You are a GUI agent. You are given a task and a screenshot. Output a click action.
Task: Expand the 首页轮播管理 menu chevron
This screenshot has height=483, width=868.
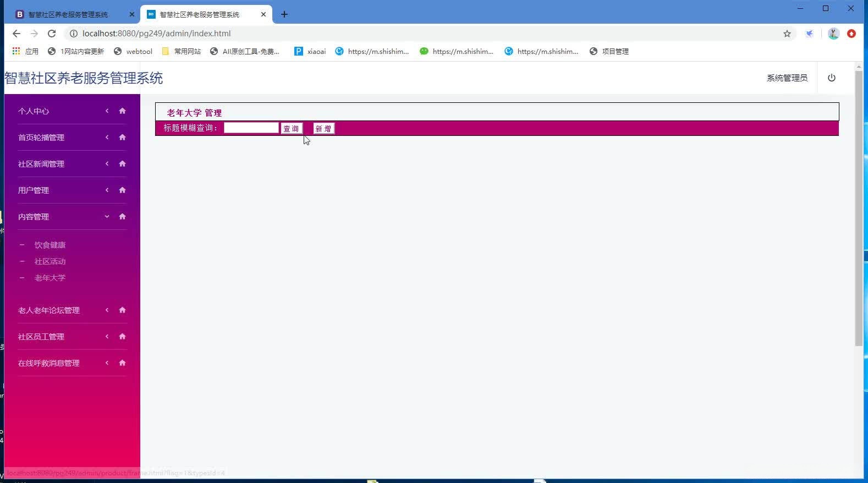pos(107,138)
